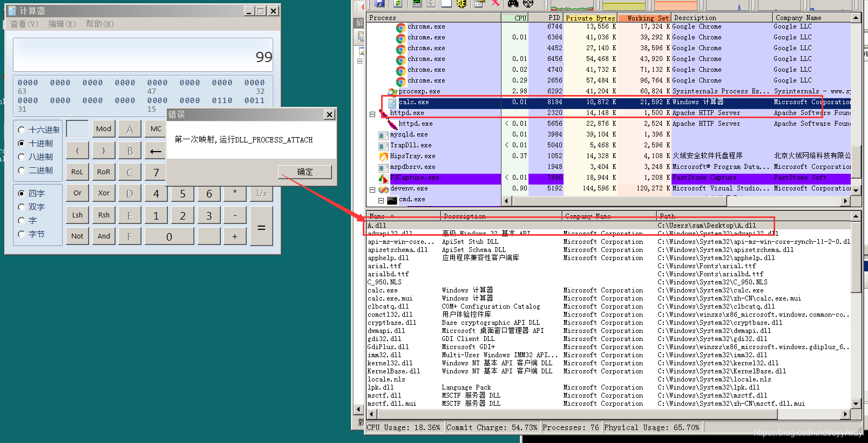Viewport: 868px width, 443px height.
Task: Click the crosshair Find Window target icon
Action: [x=528, y=3]
